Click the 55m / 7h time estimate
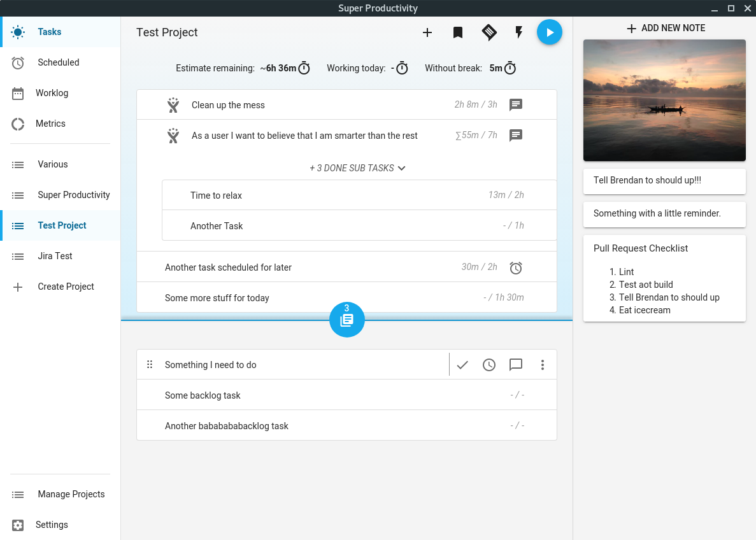 click(476, 135)
